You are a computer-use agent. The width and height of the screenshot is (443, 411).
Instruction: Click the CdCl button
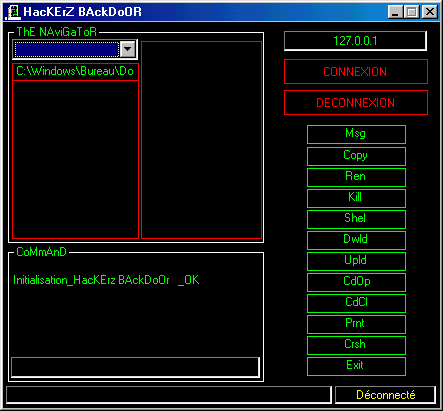point(356,303)
